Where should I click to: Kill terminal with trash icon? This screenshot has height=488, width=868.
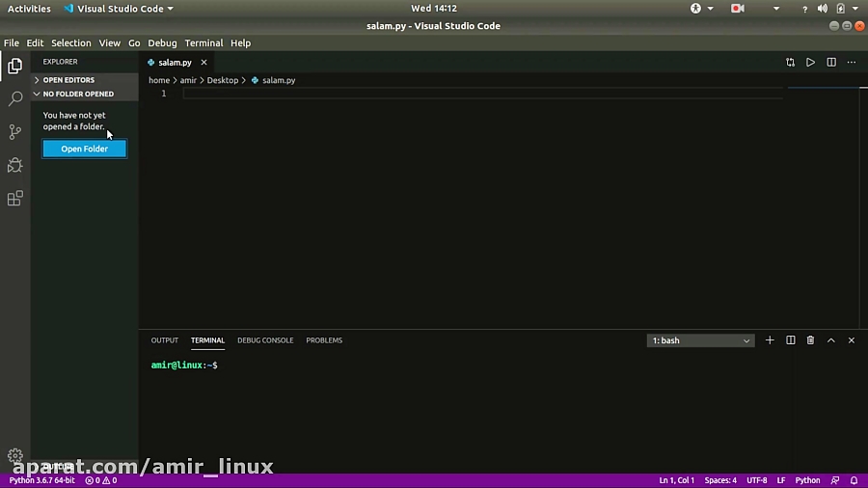810,340
